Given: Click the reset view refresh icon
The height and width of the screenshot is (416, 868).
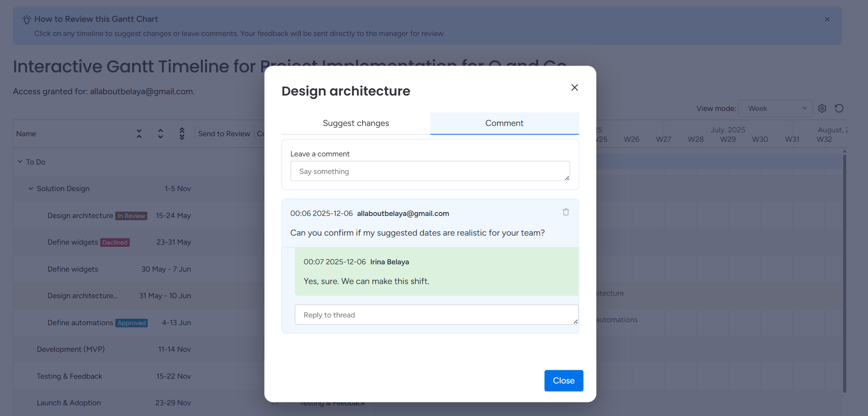Looking at the screenshot, I should tap(839, 108).
